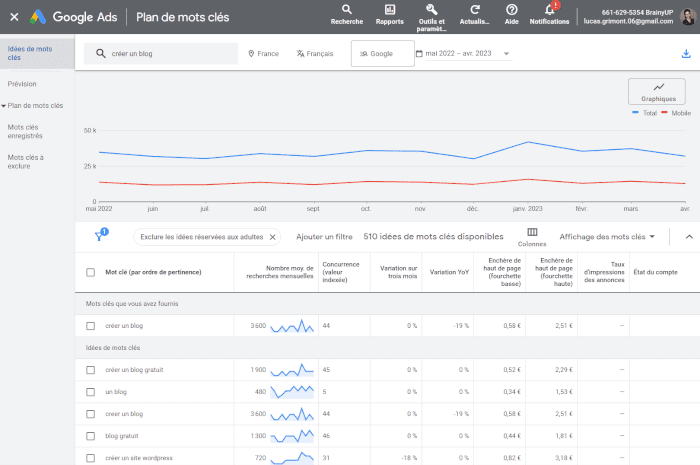
Task: Click the créer un blog search field
Action: [161, 54]
